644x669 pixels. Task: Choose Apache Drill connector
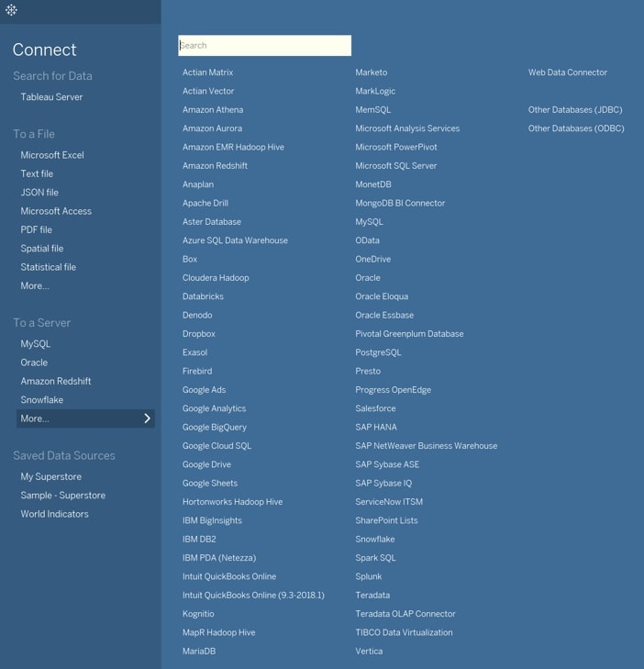pyautogui.click(x=205, y=203)
